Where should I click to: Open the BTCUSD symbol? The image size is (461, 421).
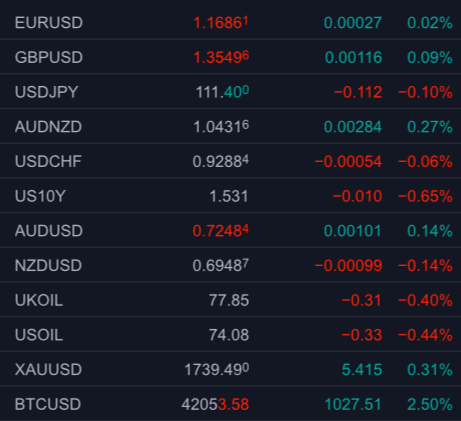pyautogui.click(x=48, y=404)
